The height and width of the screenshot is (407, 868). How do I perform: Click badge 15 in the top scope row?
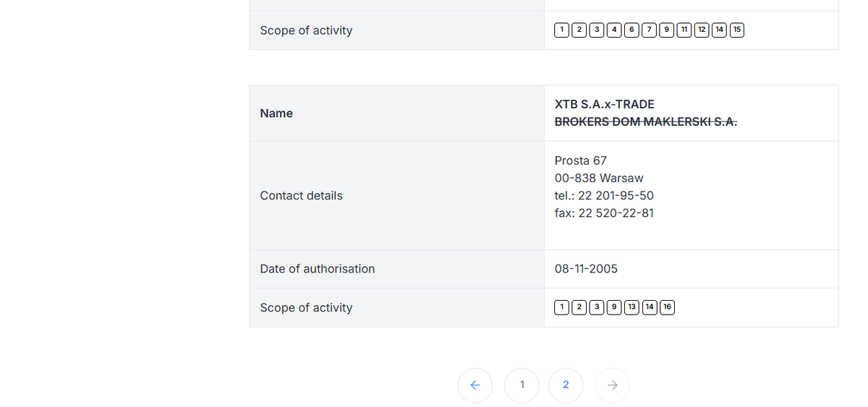click(737, 30)
